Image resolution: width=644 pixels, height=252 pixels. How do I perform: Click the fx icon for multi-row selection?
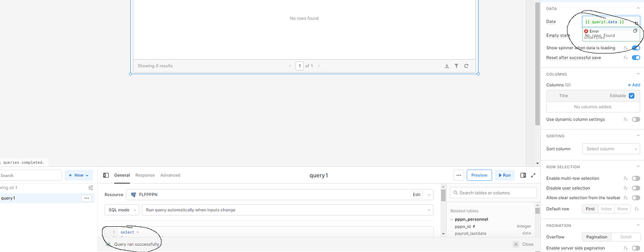click(x=626, y=179)
